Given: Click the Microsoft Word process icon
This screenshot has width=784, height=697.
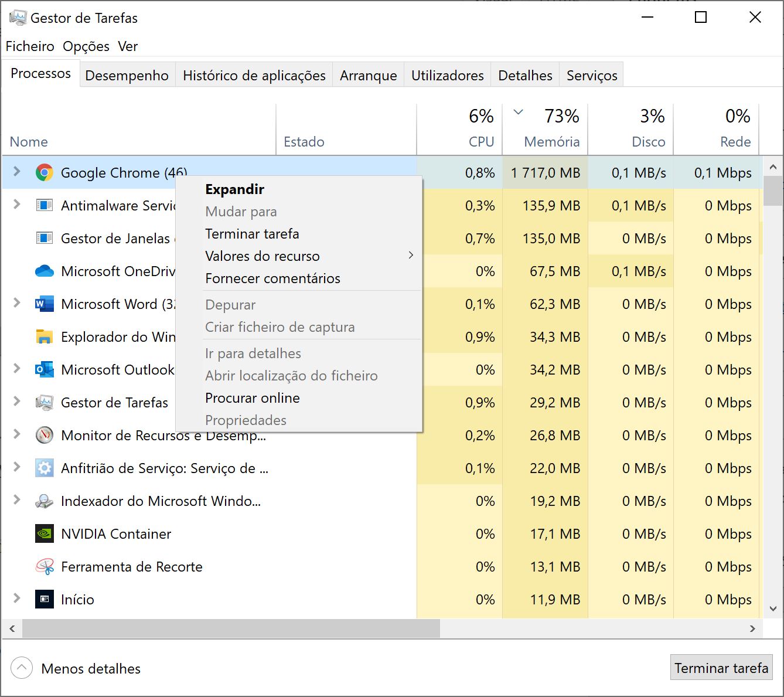Looking at the screenshot, I should pos(44,304).
